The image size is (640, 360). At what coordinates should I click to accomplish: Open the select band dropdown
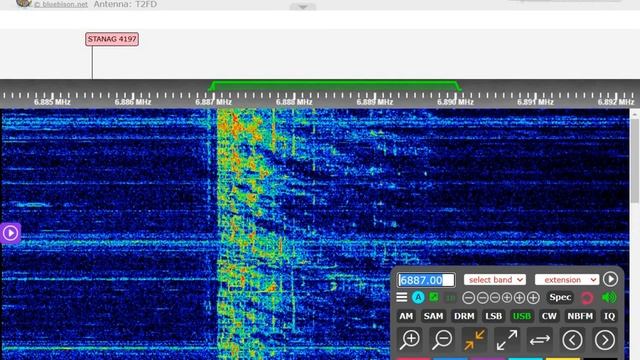point(495,280)
